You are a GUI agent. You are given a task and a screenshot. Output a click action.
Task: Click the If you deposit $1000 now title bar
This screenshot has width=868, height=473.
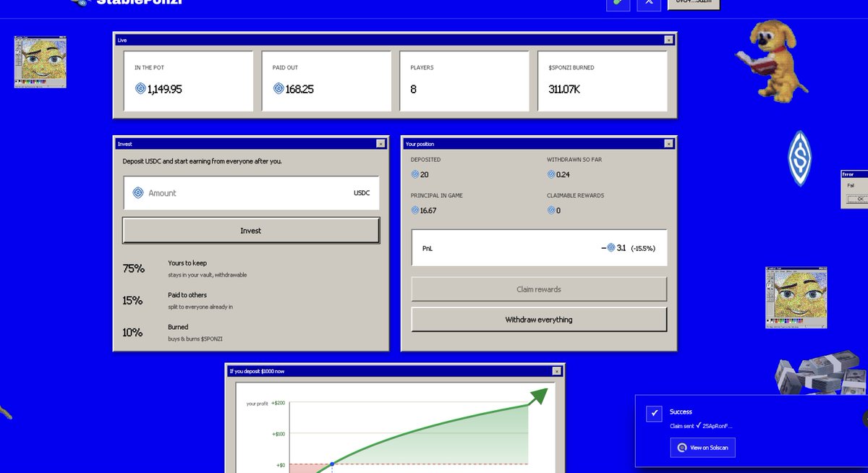coord(395,371)
